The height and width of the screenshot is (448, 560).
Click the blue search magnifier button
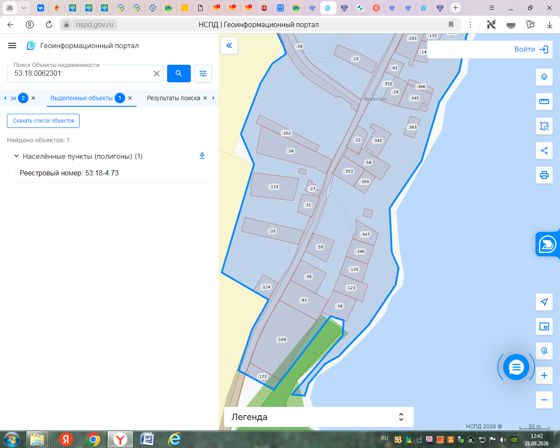[179, 73]
